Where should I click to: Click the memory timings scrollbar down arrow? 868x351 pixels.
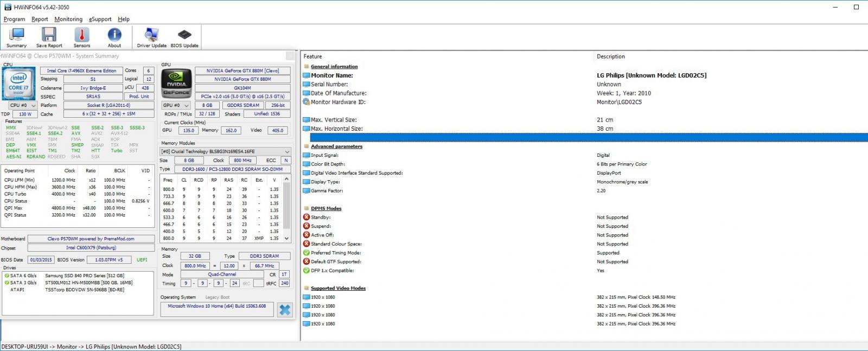pyautogui.click(x=287, y=238)
